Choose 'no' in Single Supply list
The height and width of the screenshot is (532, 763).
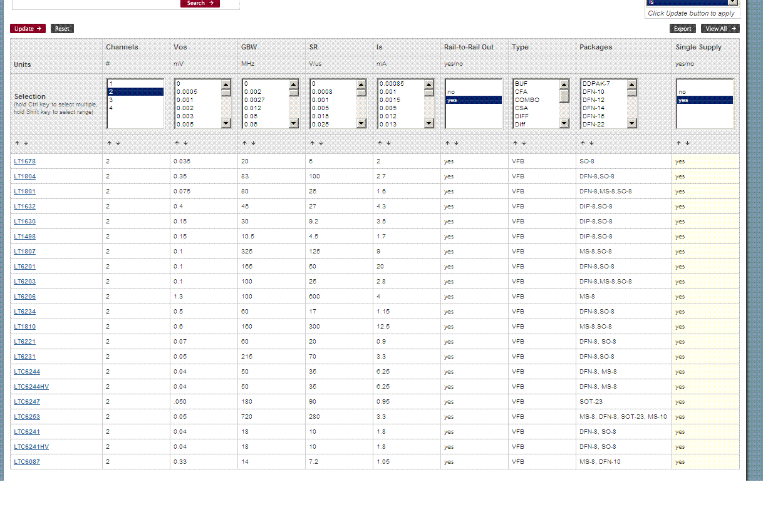705,92
